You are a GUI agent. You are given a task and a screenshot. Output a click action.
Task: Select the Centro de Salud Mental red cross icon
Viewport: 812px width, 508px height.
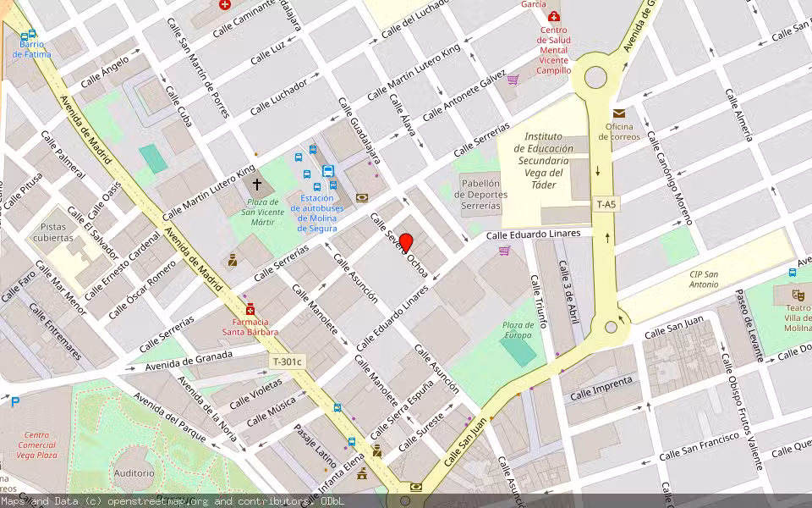coord(553,17)
